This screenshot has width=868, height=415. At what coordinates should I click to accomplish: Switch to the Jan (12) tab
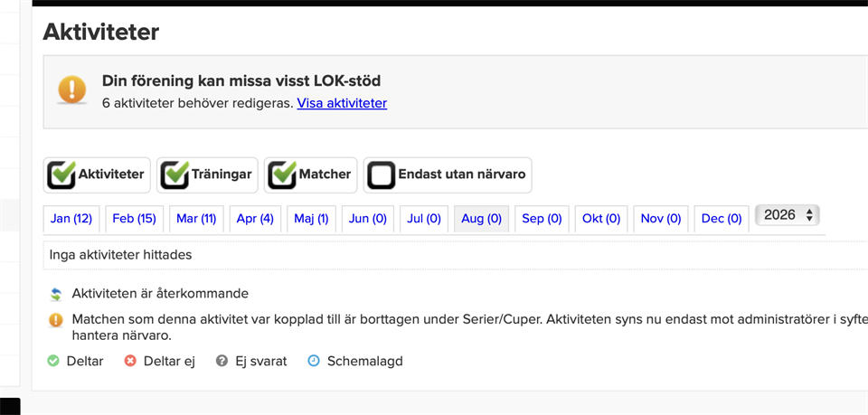pyautogui.click(x=71, y=219)
